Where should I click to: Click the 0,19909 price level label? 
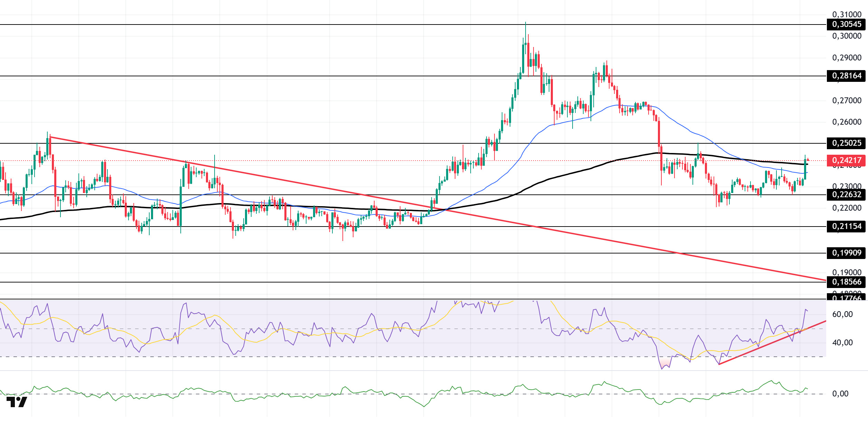[846, 253]
